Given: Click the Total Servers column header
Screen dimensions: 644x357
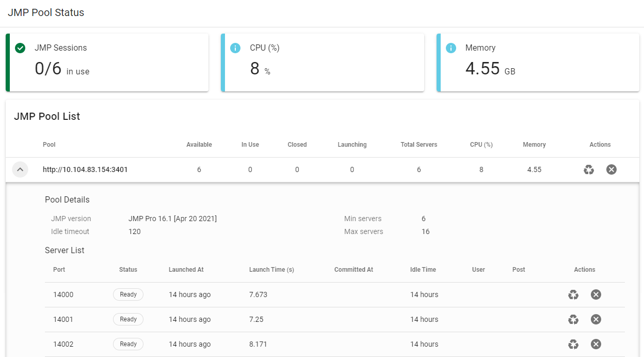Looking at the screenshot, I should click(418, 145).
